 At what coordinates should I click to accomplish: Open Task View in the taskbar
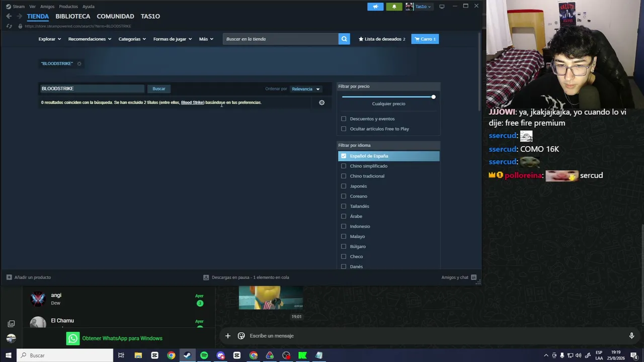121,355
